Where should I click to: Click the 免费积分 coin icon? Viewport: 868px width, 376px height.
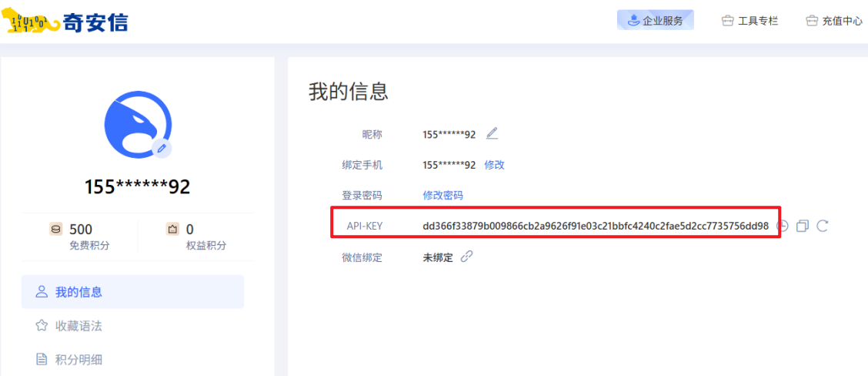click(56, 229)
